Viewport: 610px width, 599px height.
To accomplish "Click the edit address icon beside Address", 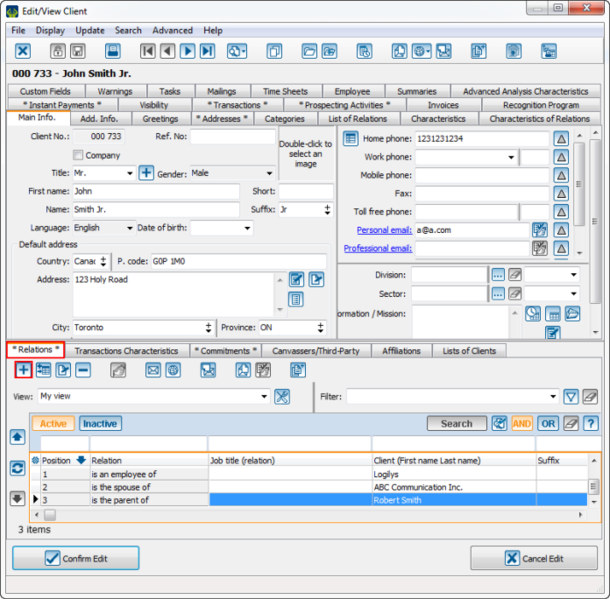I will tap(296, 279).
